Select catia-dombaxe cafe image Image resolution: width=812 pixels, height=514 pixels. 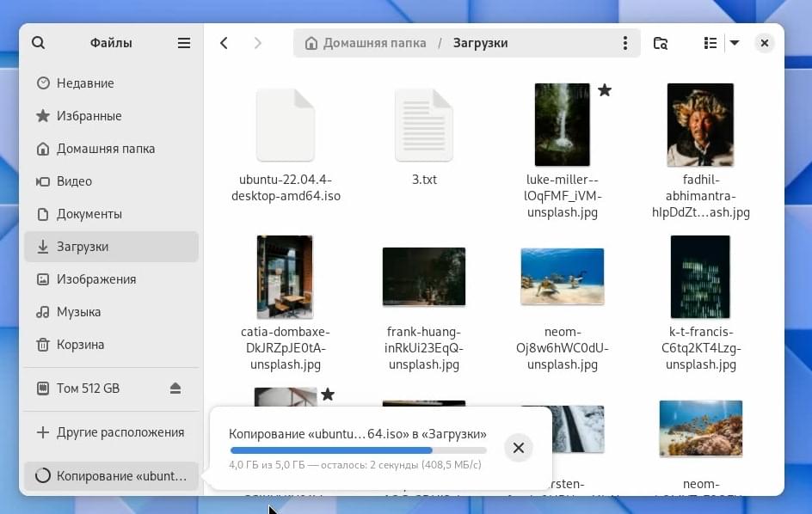[x=285, y=277]
